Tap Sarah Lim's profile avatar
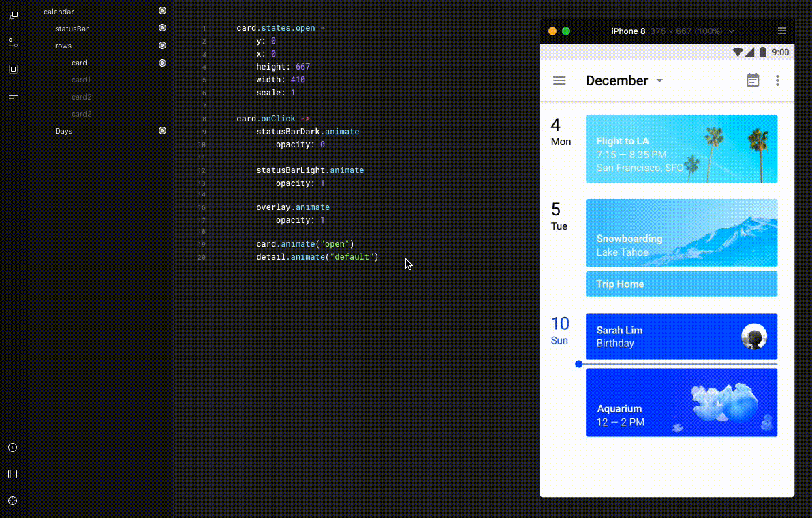The image size is (812, 518). [754, 337]
